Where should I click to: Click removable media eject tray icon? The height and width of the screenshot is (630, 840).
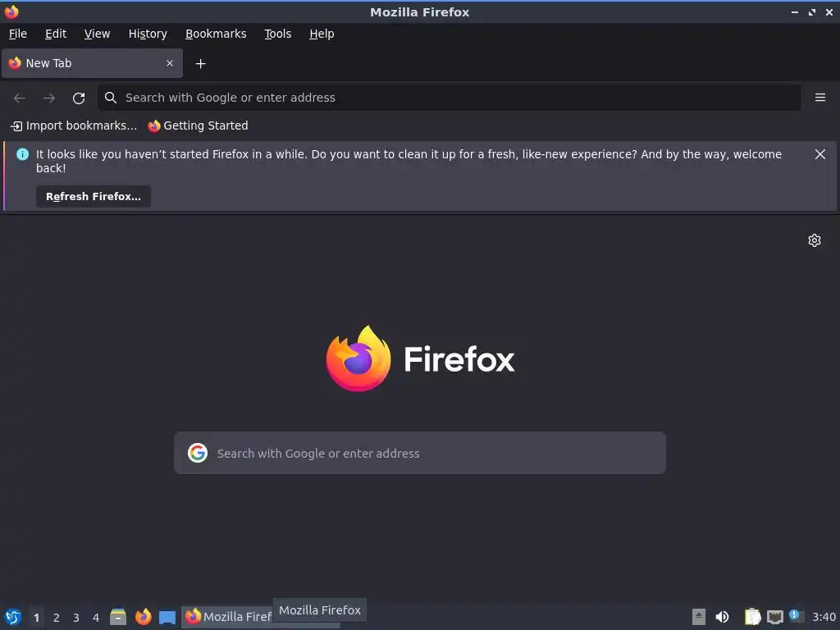(x=699, y=617)
